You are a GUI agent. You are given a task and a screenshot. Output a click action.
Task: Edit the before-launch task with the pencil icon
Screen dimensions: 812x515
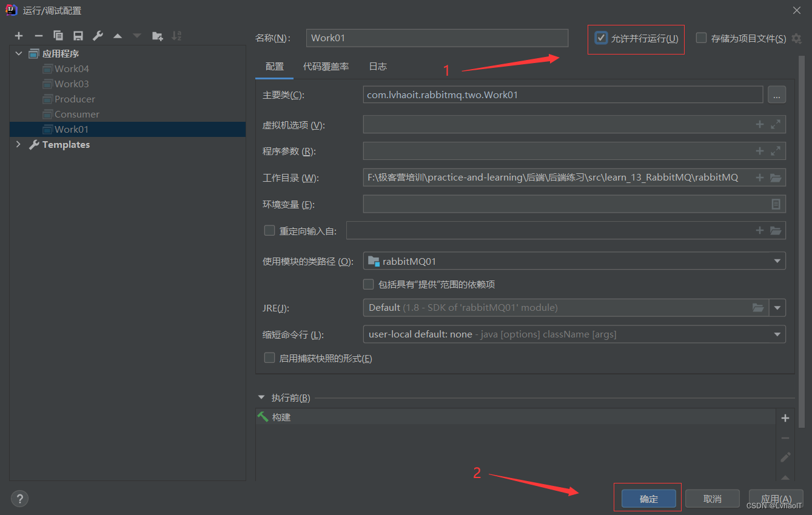(x=785, y=457)
